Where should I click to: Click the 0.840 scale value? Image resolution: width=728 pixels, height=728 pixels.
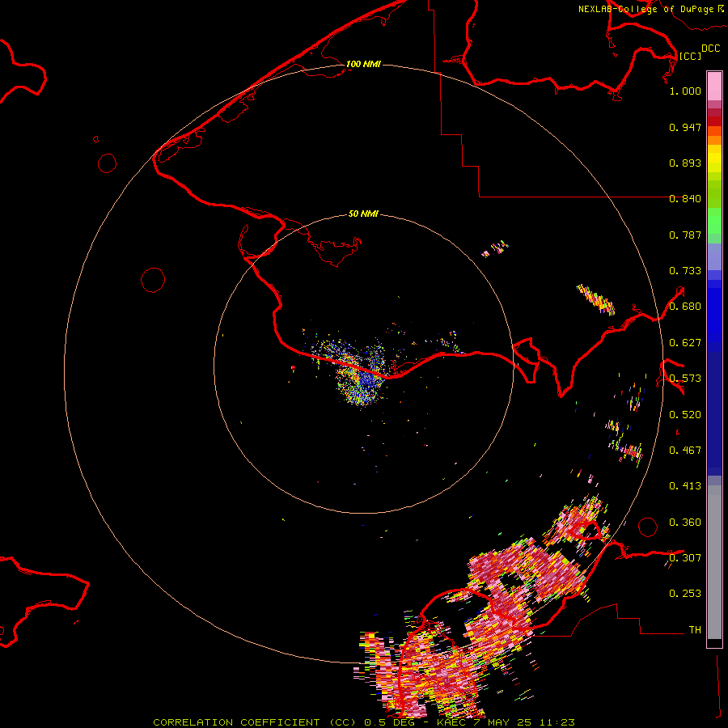(685, 199)
